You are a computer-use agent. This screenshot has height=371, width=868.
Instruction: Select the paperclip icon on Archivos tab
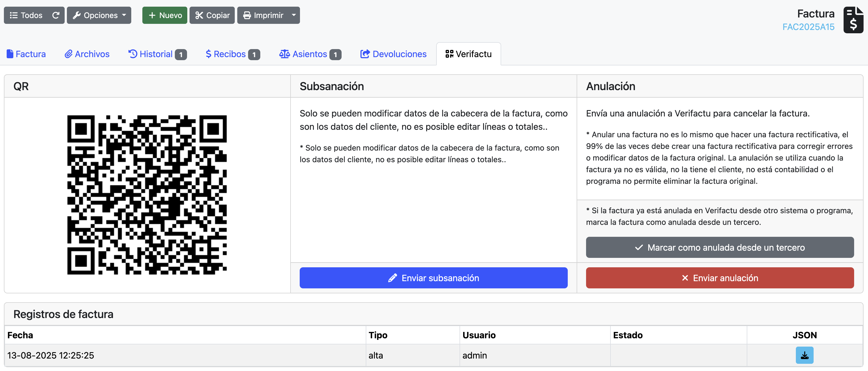pos(68,54)
